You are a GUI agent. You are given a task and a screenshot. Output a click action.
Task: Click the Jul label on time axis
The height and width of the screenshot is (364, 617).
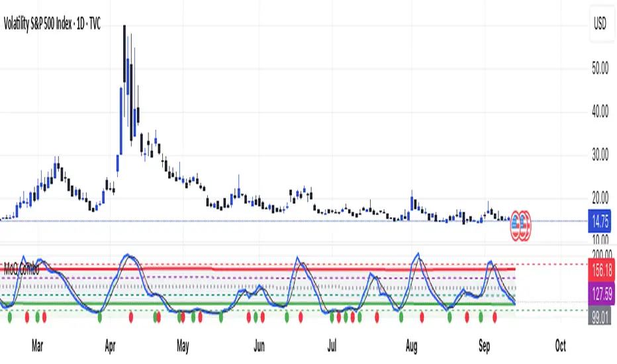tap(332, 346)
